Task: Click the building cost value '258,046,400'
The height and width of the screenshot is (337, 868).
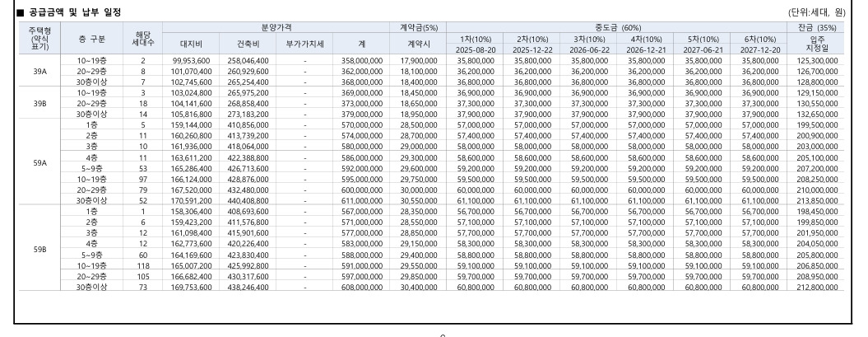Action: [248, 60]
